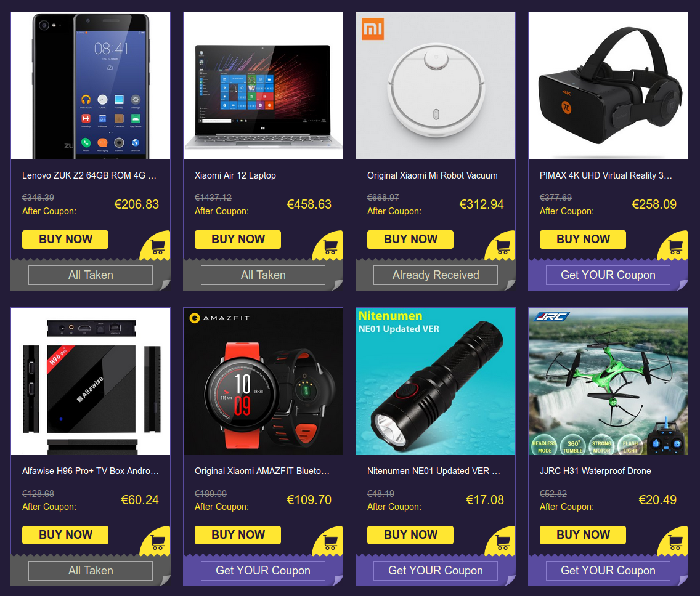Add JJRC H31 Waterproof Drone to cart

click(675, 542)
